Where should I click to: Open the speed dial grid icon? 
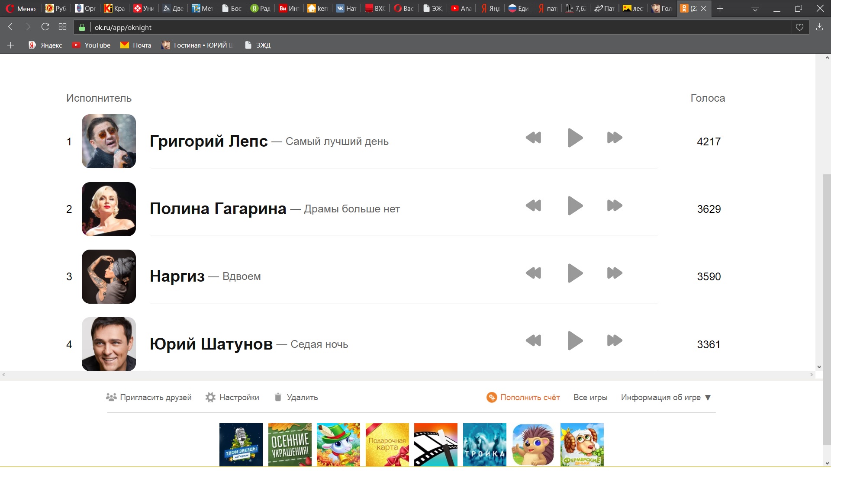tap(62, 27)
